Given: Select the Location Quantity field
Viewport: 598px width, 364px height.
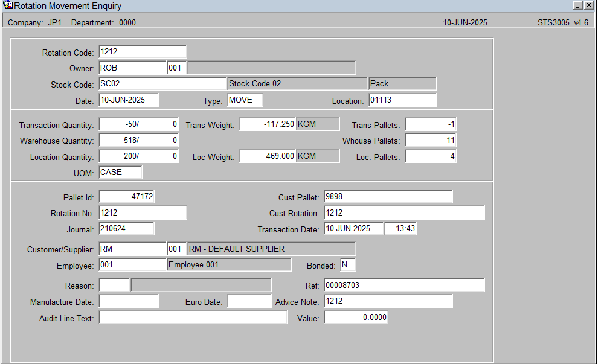Looking at the screenshot, I should click(x=138, y=156).
